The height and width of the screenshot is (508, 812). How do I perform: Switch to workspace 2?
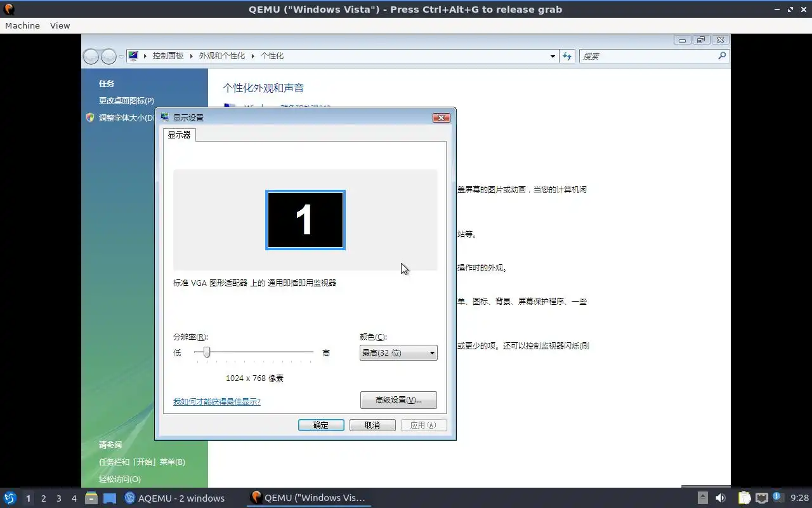coord(43,498)
